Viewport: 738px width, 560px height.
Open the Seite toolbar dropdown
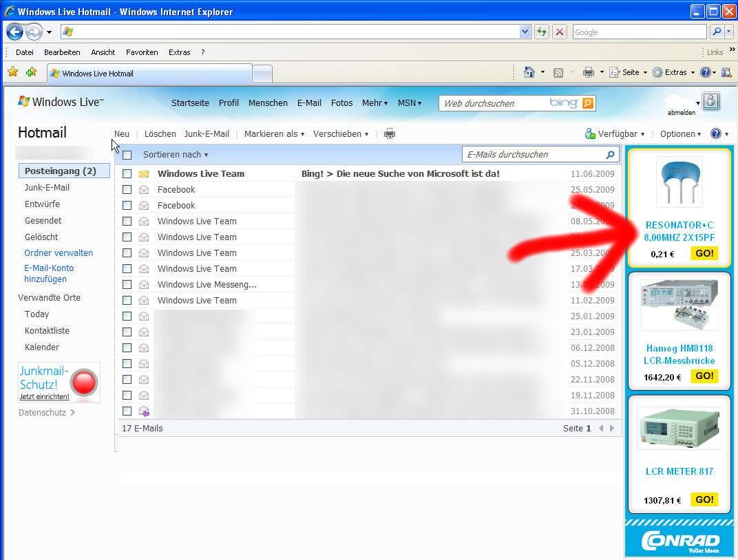[629, 72]
